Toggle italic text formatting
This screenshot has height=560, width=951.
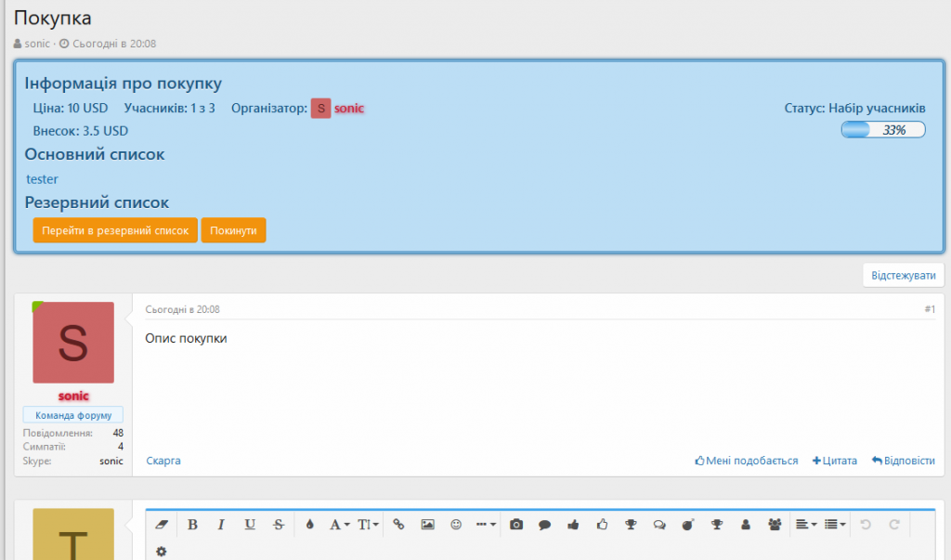(221, 525)
